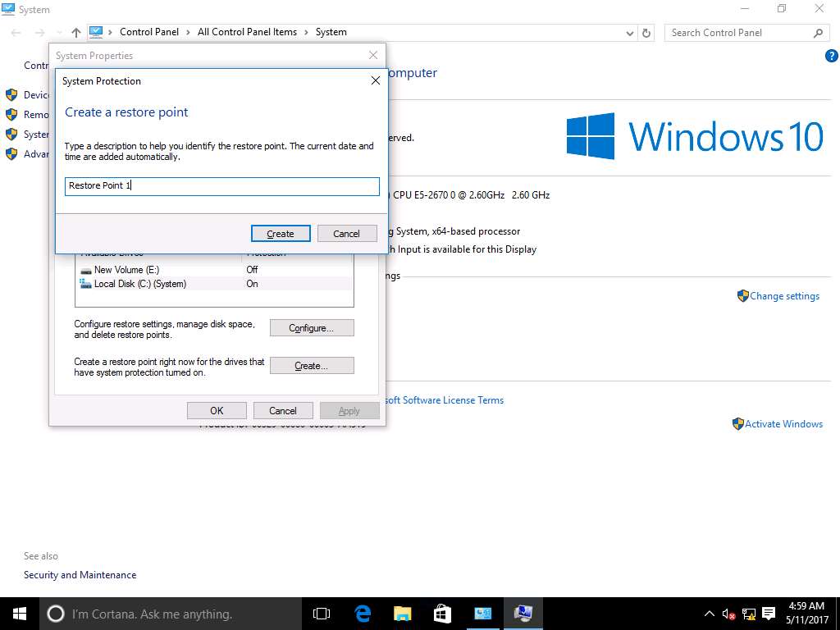Restore down the System window
The image size is (840, 630).
coord(782,8)
